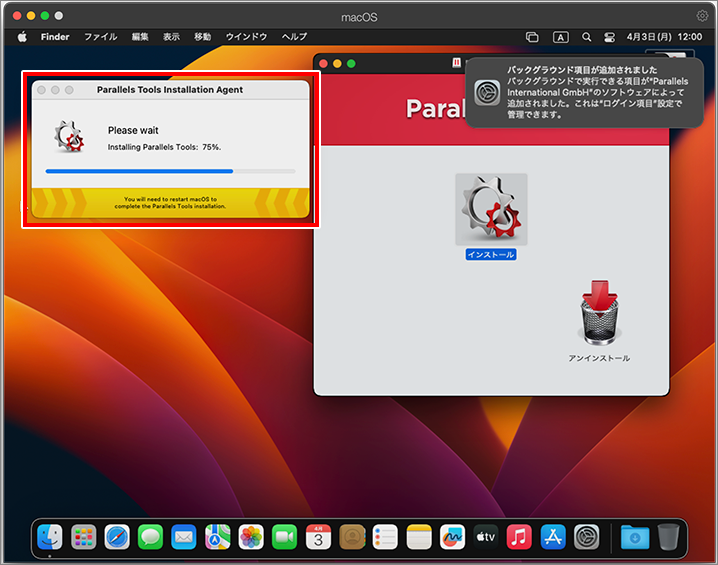Click the date and time 4月3日(月) 12:00
The height and width of the screenshot is (565, 718).
pyautogui.click(x=664, y=37)
